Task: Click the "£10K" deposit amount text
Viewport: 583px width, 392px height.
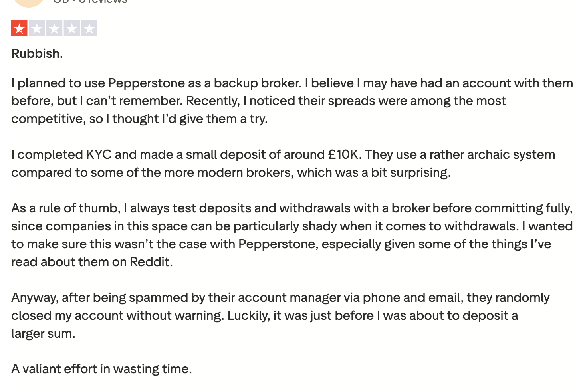Action: coord(344,154)
